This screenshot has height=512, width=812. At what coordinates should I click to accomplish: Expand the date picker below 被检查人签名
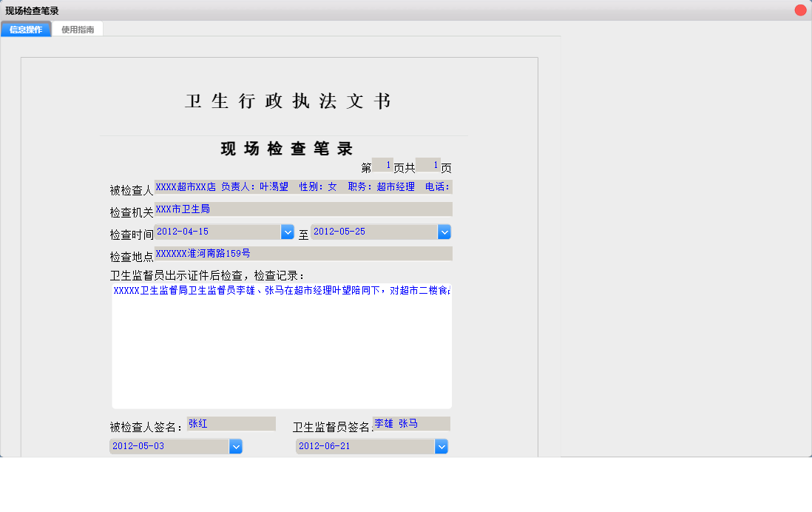pos(236,446)
